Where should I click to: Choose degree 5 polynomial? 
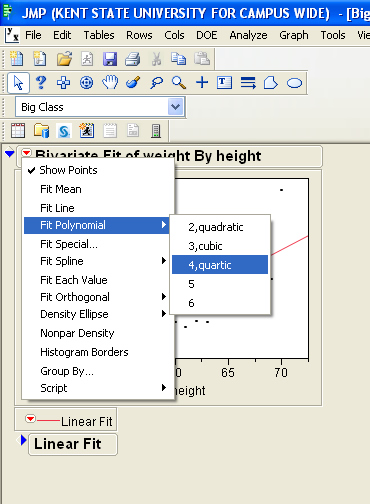coord(220,284)
